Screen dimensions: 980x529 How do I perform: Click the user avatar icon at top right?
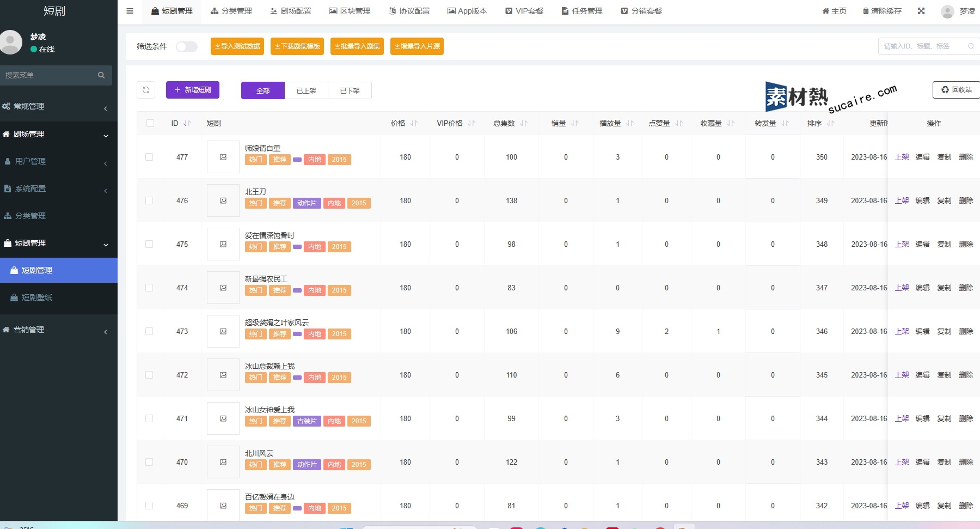pyautogui.click(x=947, y=11)
